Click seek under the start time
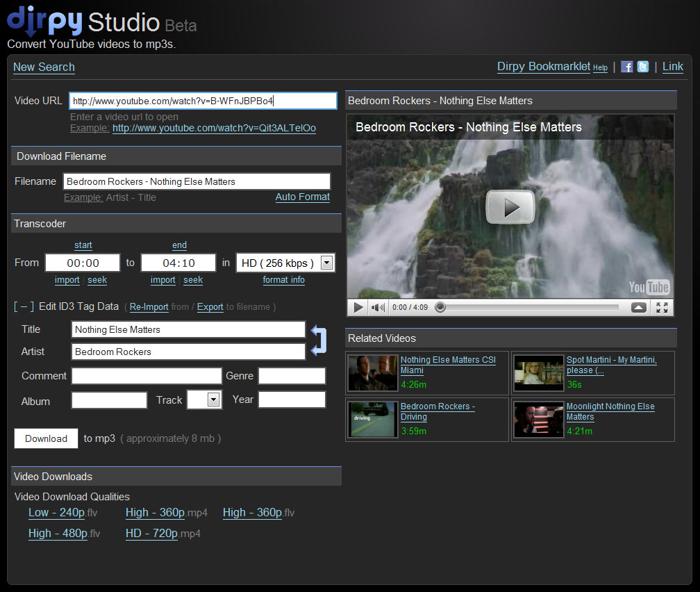 [97, 280]
